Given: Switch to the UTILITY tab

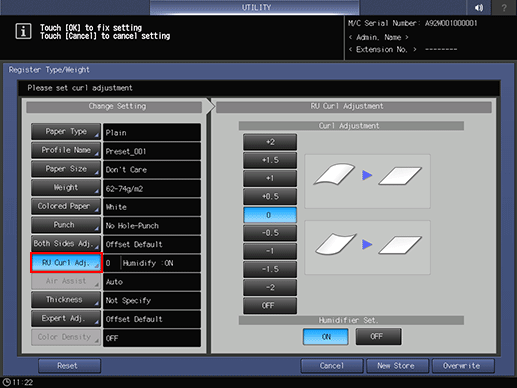Looking at the screenshot, I should click(255, 7).
